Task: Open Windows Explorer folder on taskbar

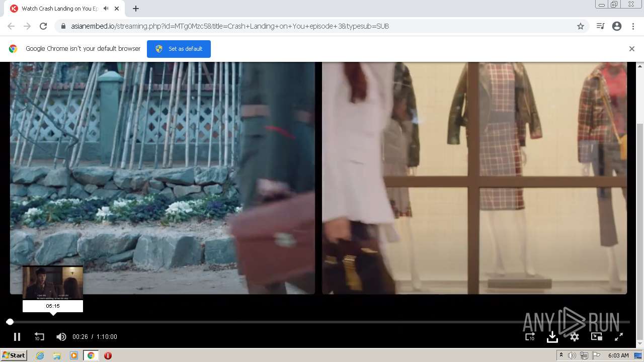Action: pos(57,355)
